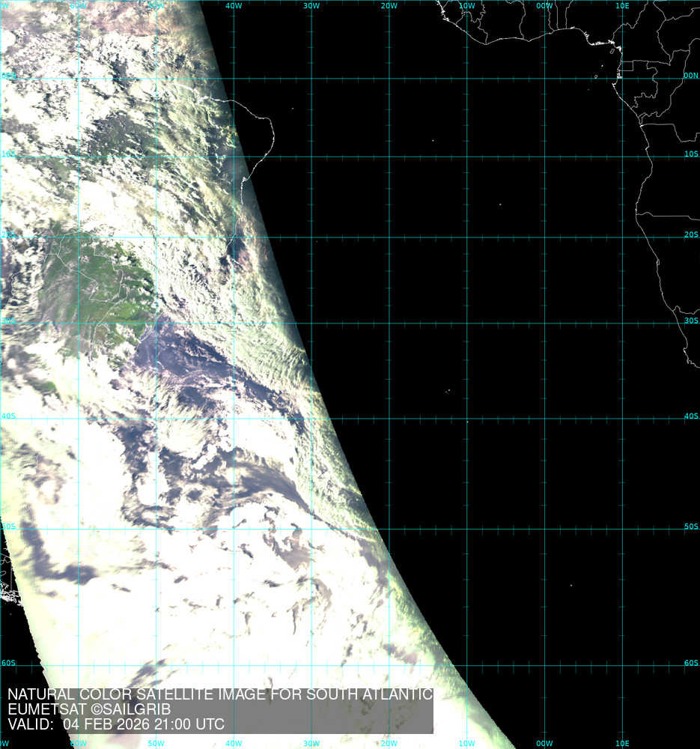Click the "VALID: 04 FEB 2026 21:00 UTC" timestamp
Screen dimensions: 700x749
coord(116,725)
